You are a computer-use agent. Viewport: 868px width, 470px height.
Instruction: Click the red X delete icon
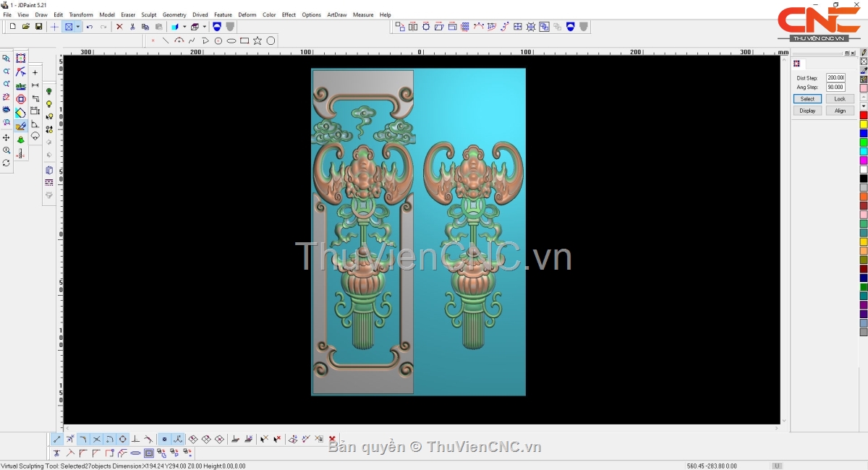click(x=119, y=27)
